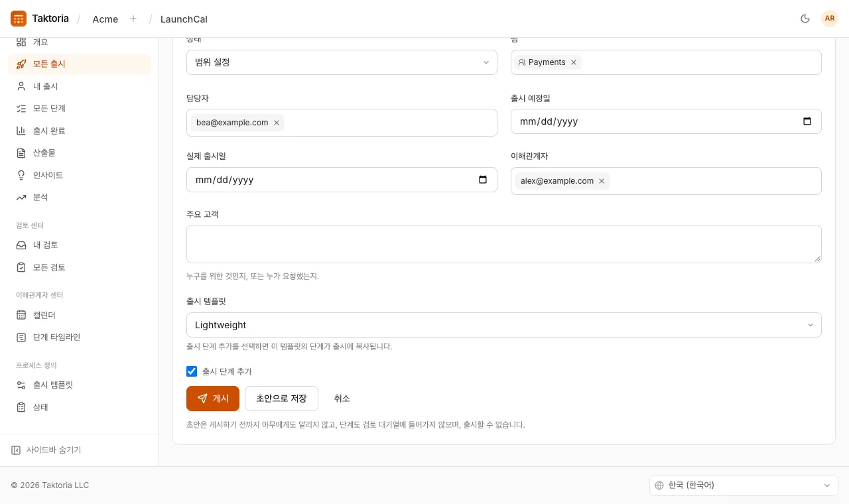Click the Taktoria logo icon
This screenshot has height=504, width=849.
pyautogui.click(x=19, y=19)
